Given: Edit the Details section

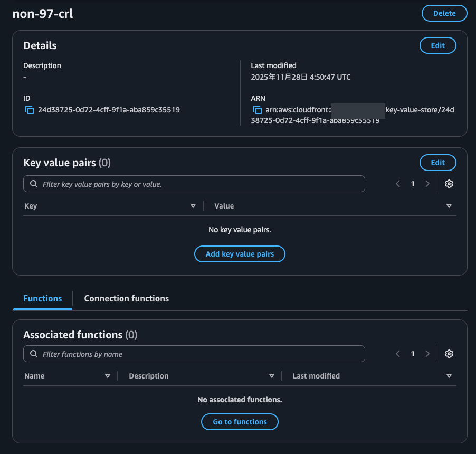Looking at the screenshot, I should (437, 45).
